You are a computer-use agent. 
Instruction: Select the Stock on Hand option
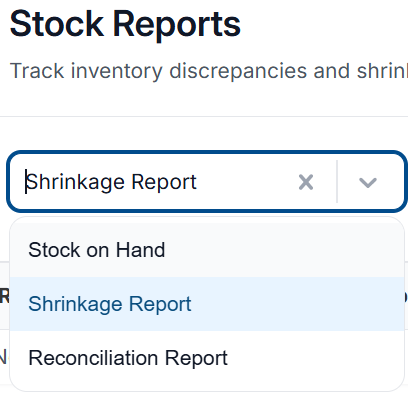pyautogui.click(x=207, y=250)
